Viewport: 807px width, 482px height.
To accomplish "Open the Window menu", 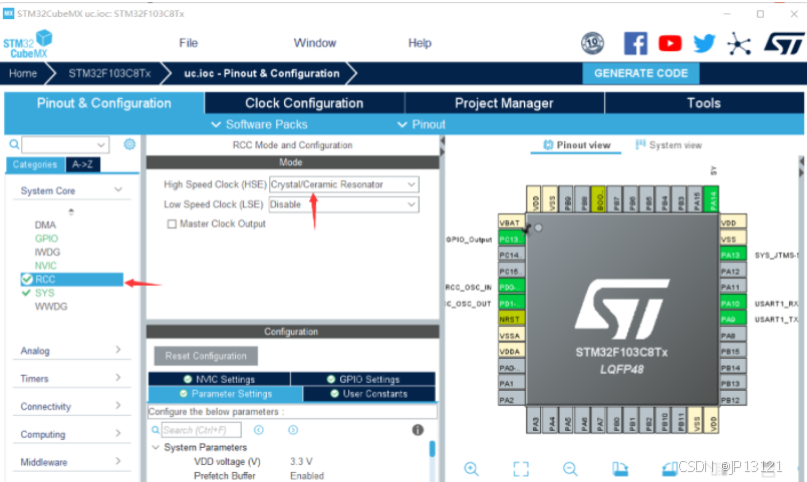I will [315, 43].
